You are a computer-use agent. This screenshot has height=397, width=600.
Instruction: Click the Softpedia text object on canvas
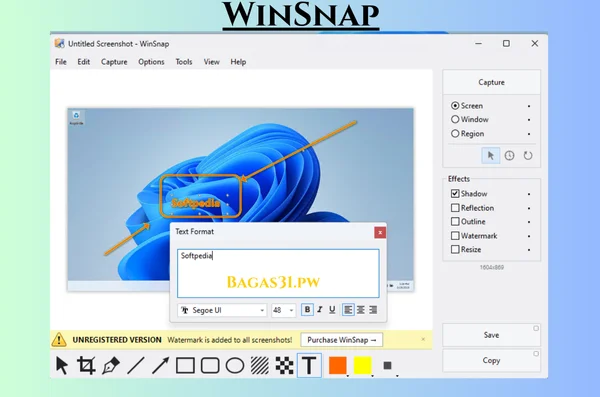[196, 203]
